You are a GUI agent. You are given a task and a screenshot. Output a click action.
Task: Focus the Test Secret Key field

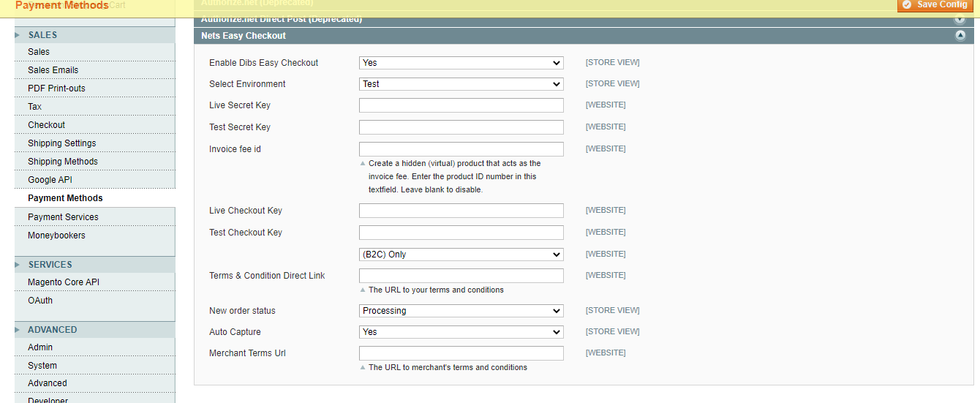coord(461,127)
